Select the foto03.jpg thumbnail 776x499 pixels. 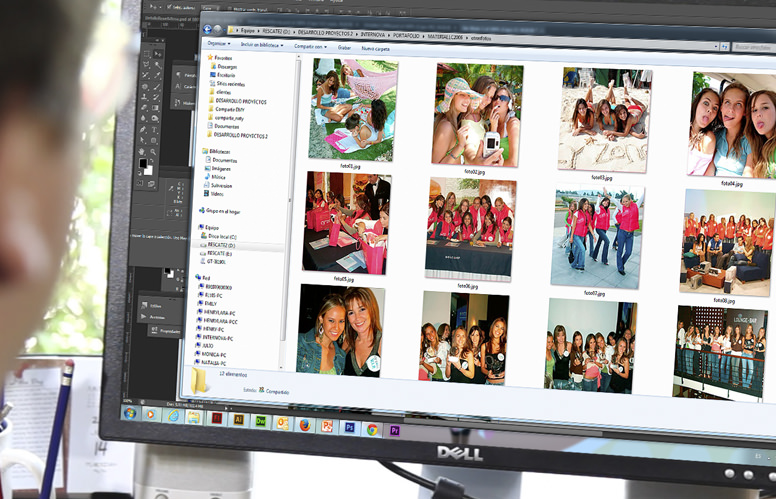click(x=605, y=120)
